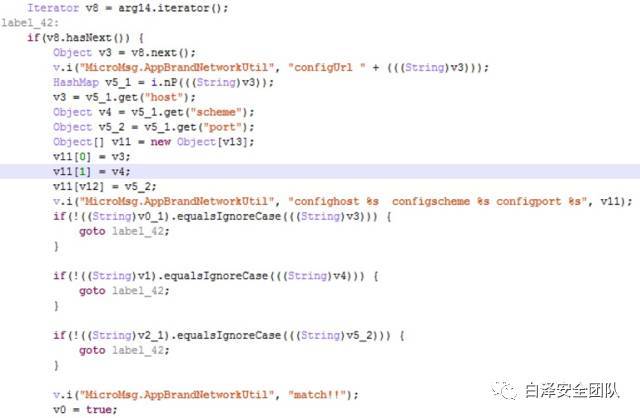
Task: Click the highlighted line v11[1] = v4
Action: 320,171
